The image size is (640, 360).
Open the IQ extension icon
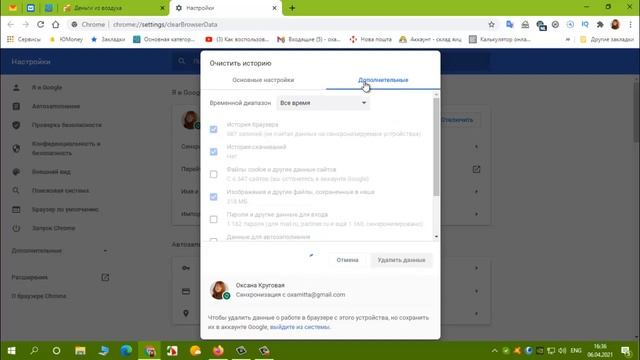(x=585, y=24)
